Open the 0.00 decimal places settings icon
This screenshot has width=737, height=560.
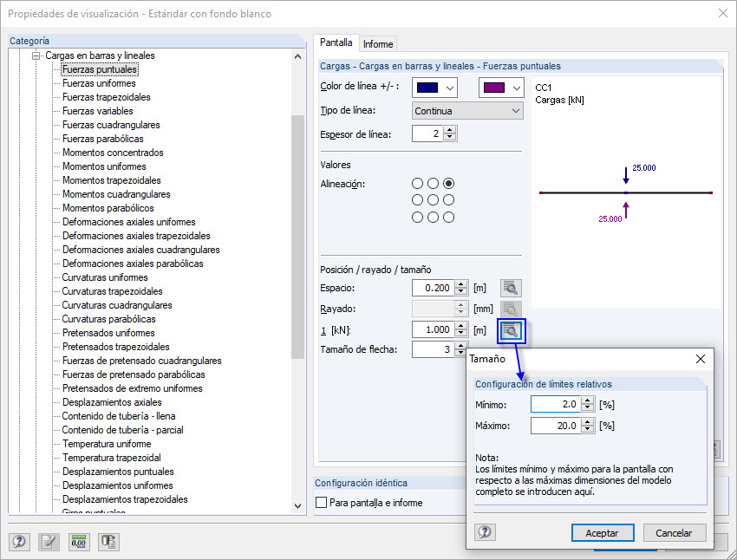pyautogui.click(x=79, y=542)
